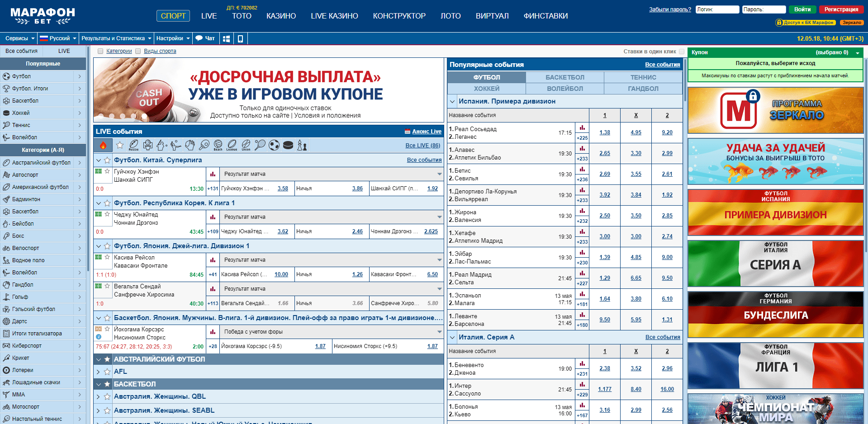This screenshot has width=868, height=424.
Task: Collapse the Футбол. Китай. Суперлига section
Action: 99,160
